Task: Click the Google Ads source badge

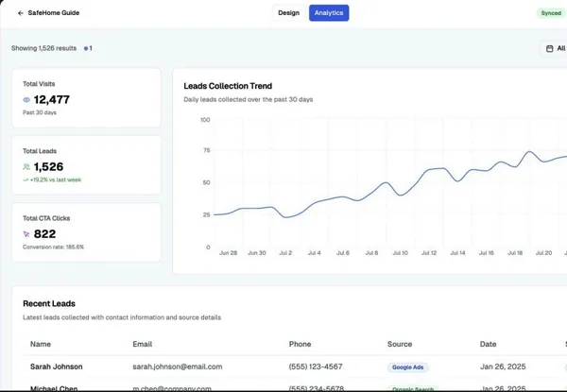Action: pyautogui.click(x=408, y=367)
